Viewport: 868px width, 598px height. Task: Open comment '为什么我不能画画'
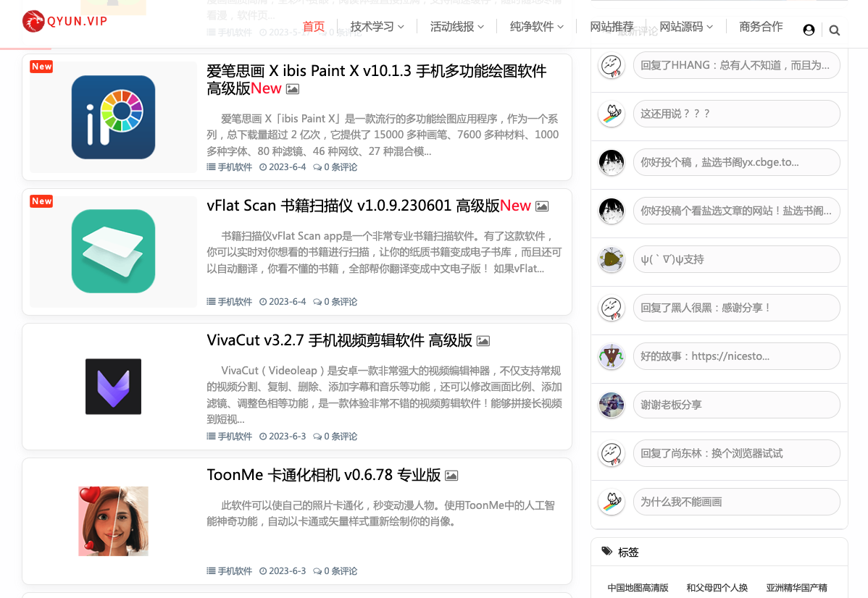737,502
